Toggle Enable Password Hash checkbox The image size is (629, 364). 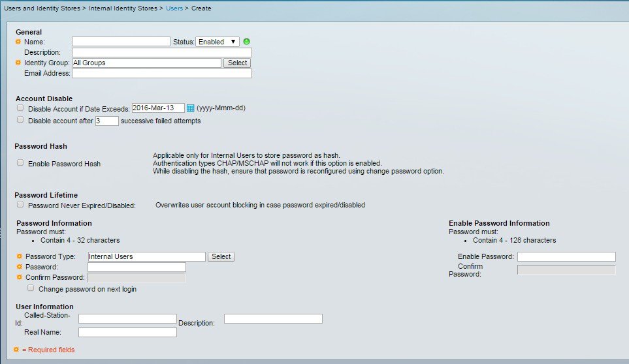click(20, 162)
